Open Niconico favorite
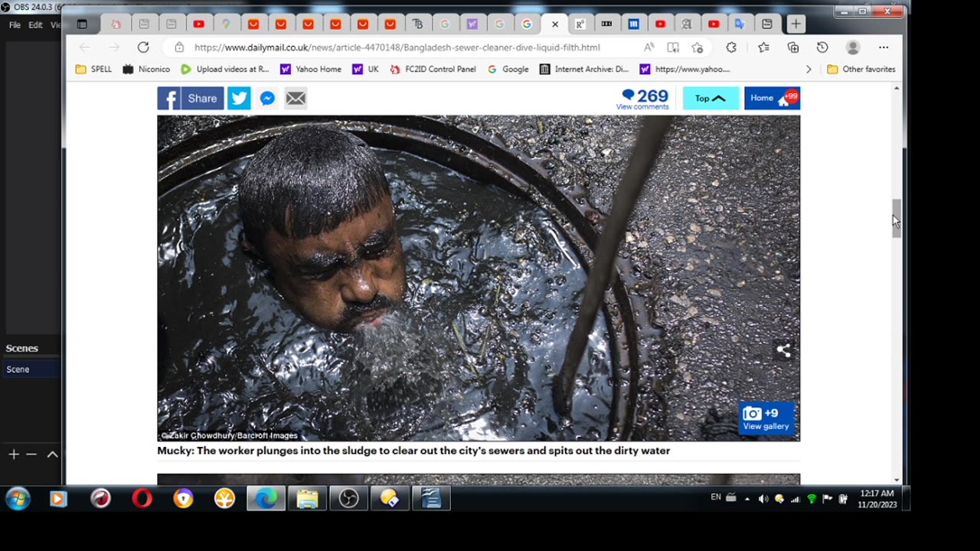This screenshot has height=551, width=980. tap(146, 69)
